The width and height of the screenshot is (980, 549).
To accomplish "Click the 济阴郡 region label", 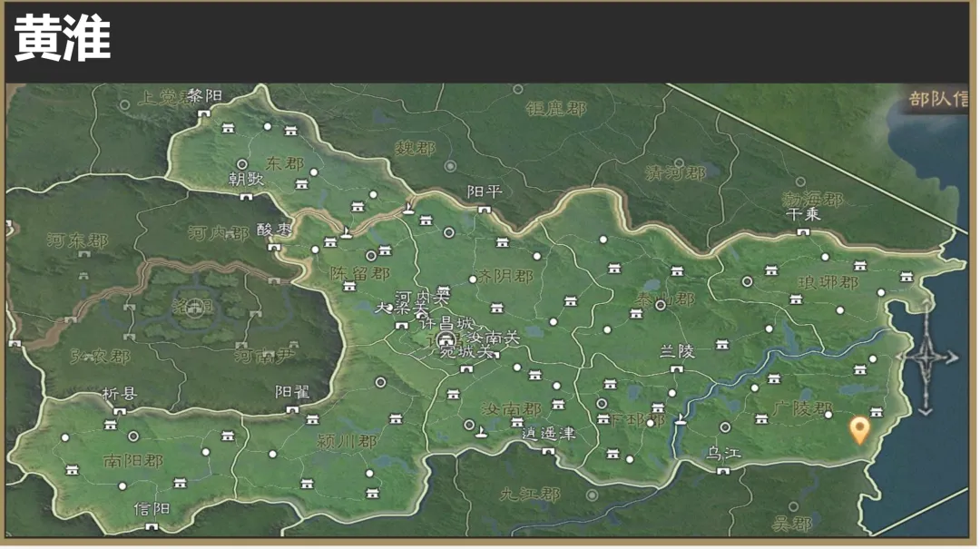I will (505, 277).
